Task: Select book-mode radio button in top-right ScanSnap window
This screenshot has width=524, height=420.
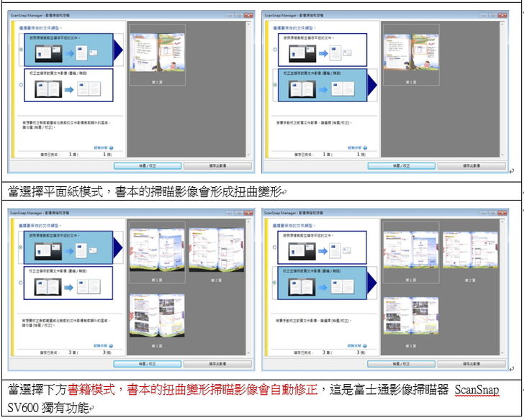Action: tap(275, 85)
